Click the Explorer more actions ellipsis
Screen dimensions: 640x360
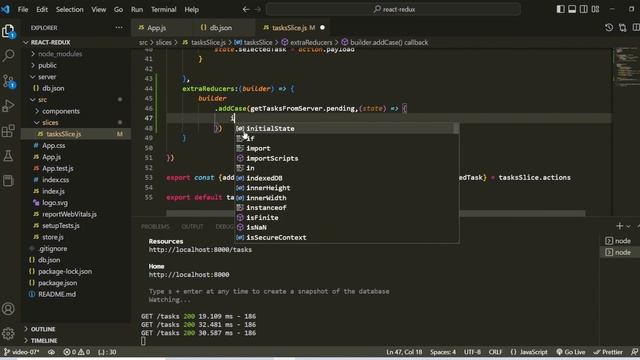point(119,27)
